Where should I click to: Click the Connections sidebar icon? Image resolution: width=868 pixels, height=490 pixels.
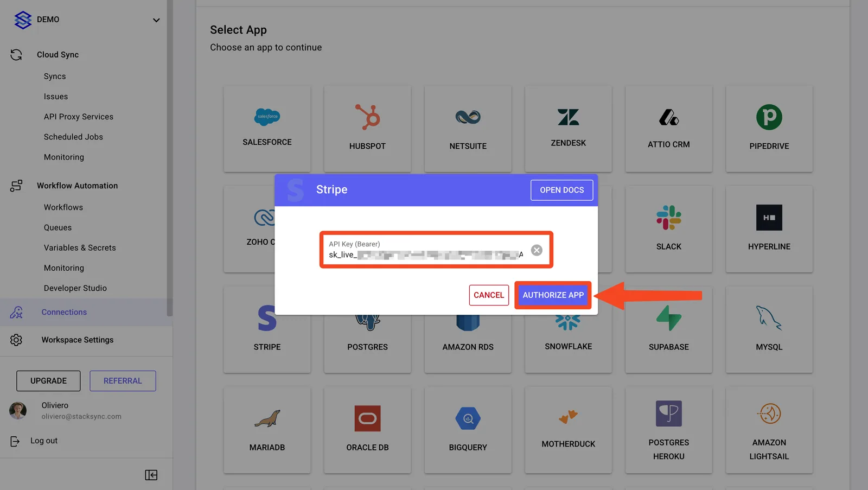point(16,312)
